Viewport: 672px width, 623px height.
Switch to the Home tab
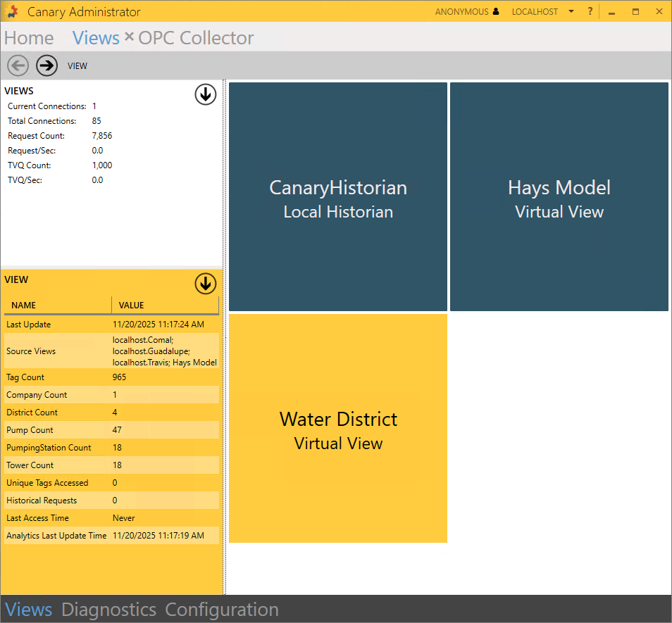(29, 38)
